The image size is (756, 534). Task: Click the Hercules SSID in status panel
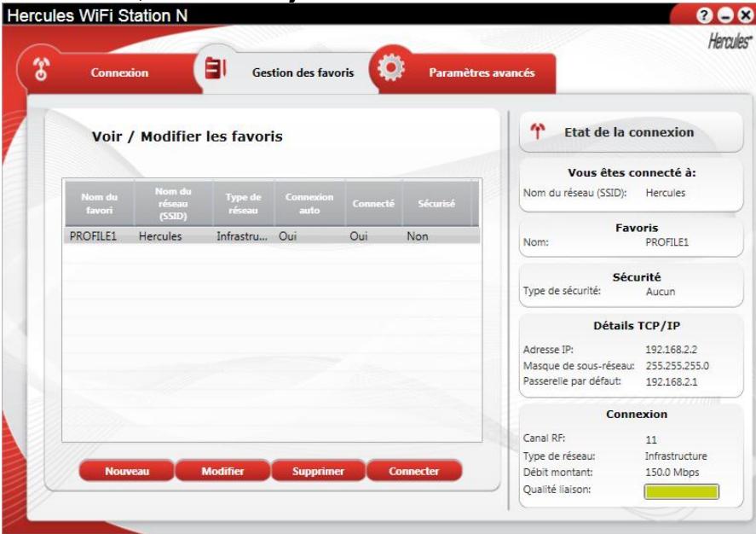tap(666, 193)
